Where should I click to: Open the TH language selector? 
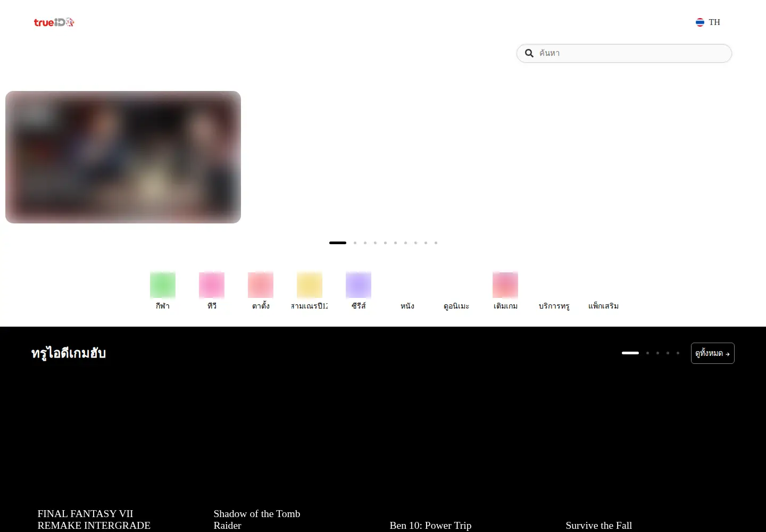pyautogui.click(x=708, y=22)
